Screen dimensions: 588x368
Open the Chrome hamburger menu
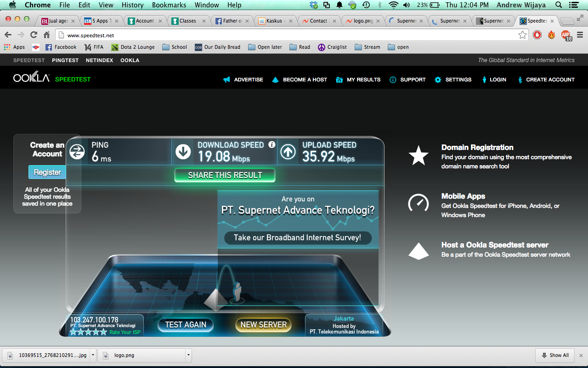(580, 35)
